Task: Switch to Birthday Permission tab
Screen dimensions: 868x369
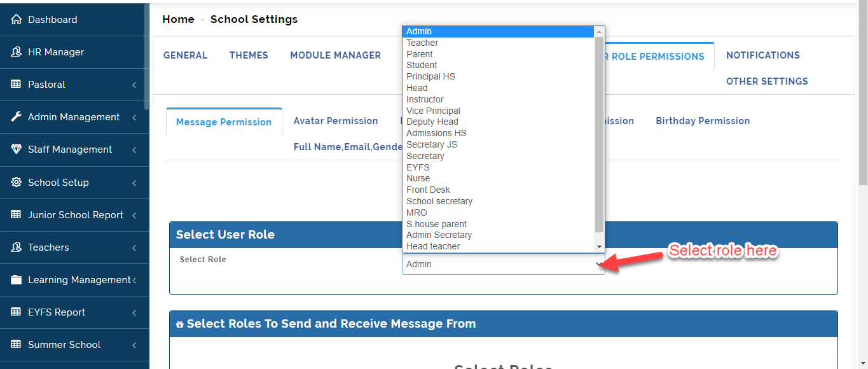Action: pos(703,121)
